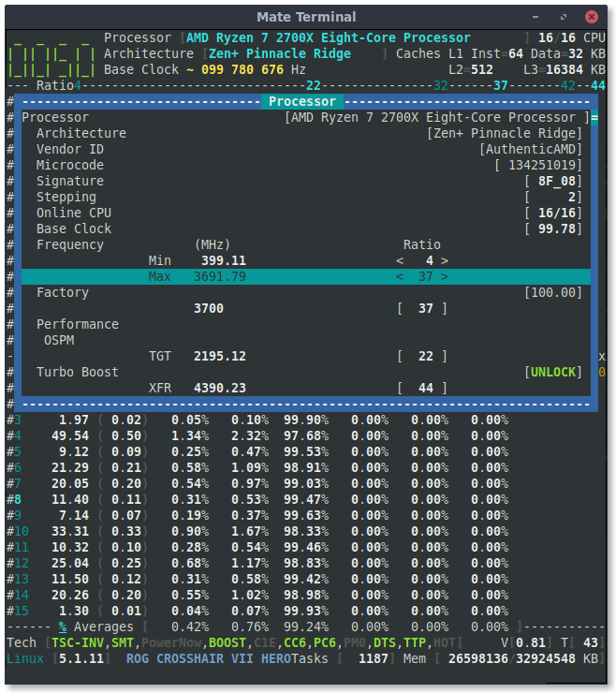Click ratio 37 on the Ratio scale
616x693 pixels.
click(x=501, y=85)
